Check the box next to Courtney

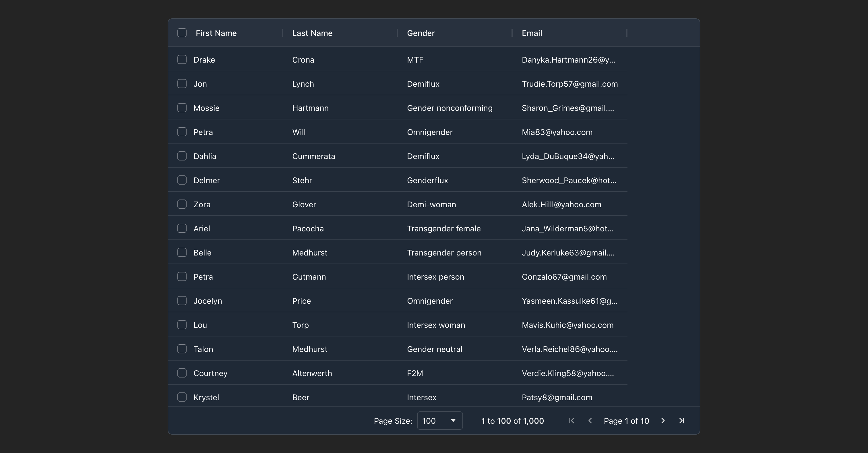click(x=182, y=373)
